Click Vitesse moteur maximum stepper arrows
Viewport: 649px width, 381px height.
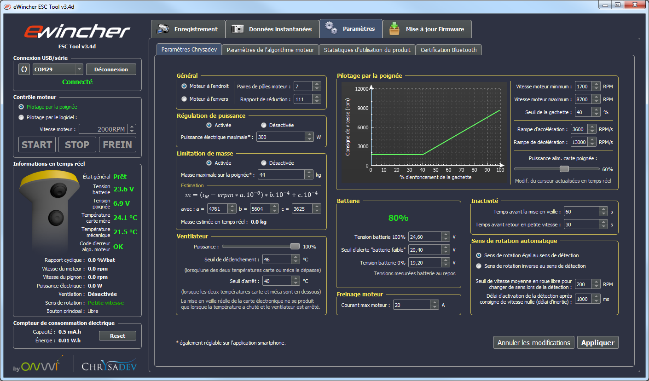[596, 99]
